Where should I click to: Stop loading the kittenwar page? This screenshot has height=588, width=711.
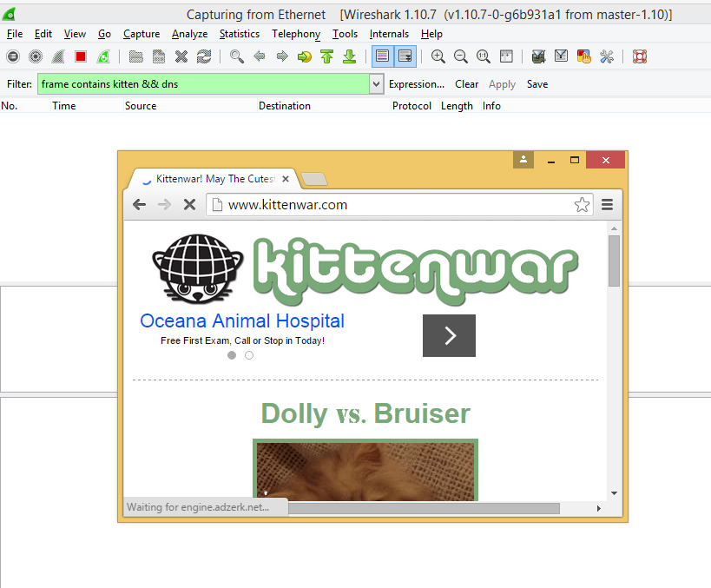click(x=189, y=205)
